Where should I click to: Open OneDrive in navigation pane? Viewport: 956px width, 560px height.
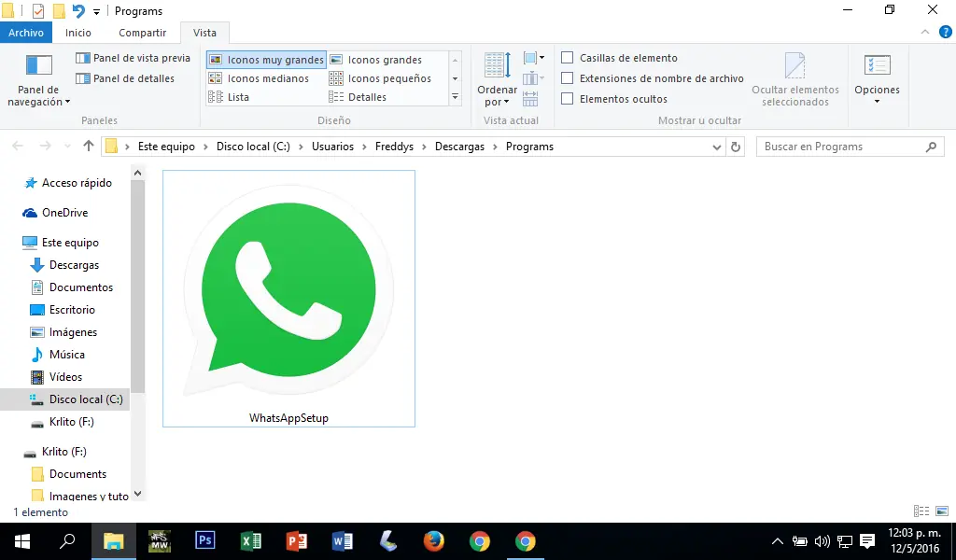point(55,213)
